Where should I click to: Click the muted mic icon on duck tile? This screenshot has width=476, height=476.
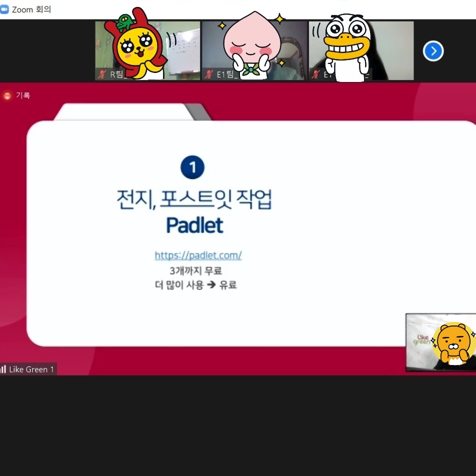315,74
